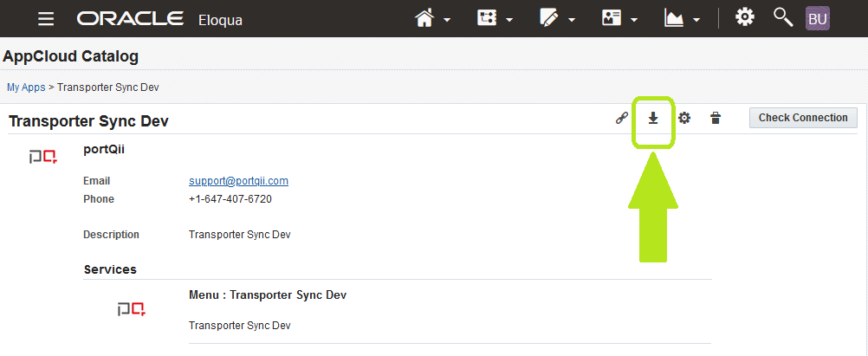Open the Orchestration campaigns icon

(487, 18)
